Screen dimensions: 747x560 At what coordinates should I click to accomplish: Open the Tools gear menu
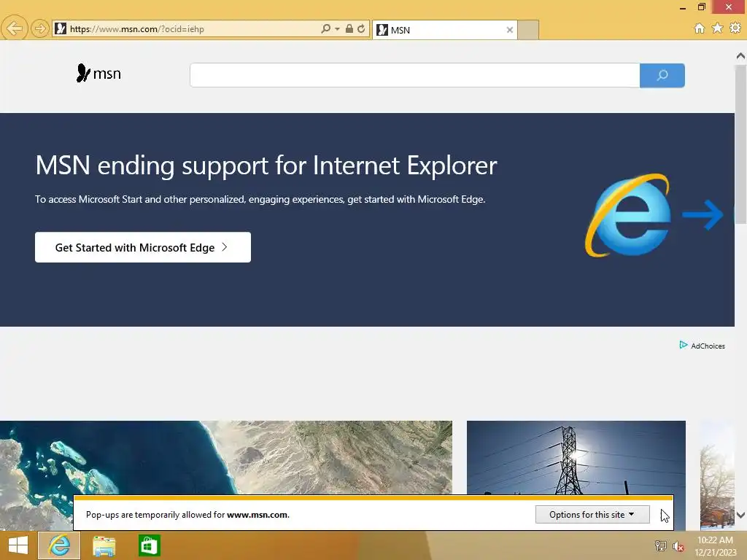tap(735, 28)
